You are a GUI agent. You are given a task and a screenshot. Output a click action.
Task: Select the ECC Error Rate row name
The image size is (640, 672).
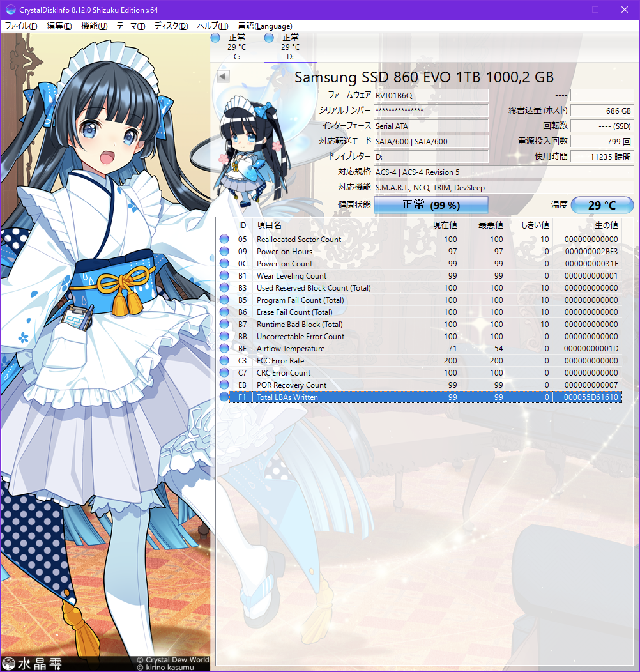click(280, 361)
